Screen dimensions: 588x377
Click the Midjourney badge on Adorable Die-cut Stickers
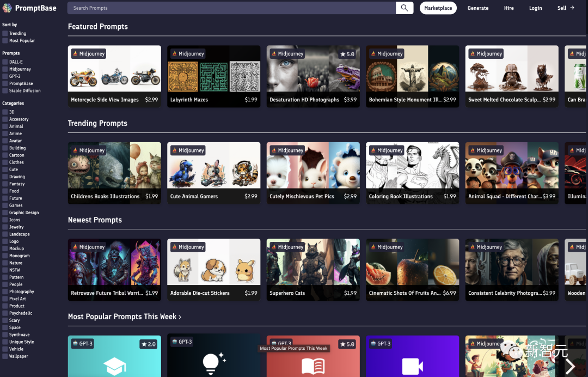(188, 247)
